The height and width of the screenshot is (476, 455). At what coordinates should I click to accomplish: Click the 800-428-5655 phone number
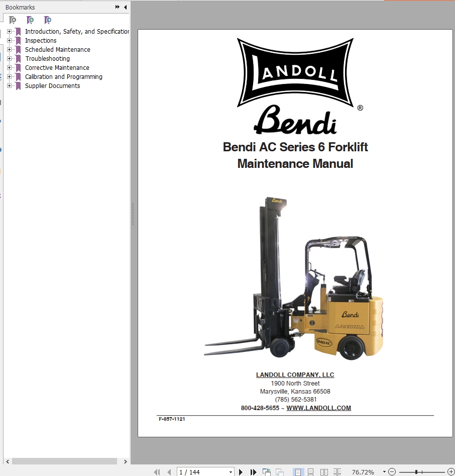pyautogui.click(x=260, y=408)
